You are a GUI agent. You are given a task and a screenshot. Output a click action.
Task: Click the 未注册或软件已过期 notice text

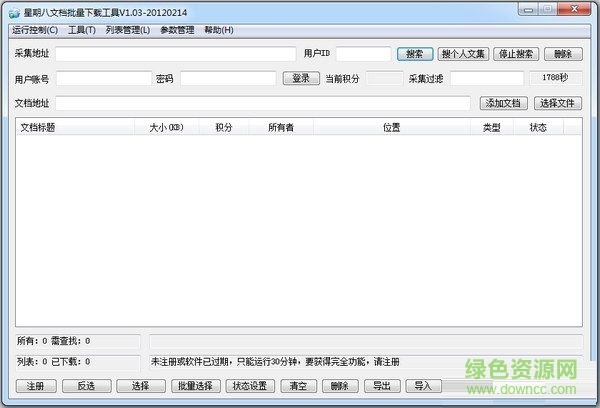[275, 361]
